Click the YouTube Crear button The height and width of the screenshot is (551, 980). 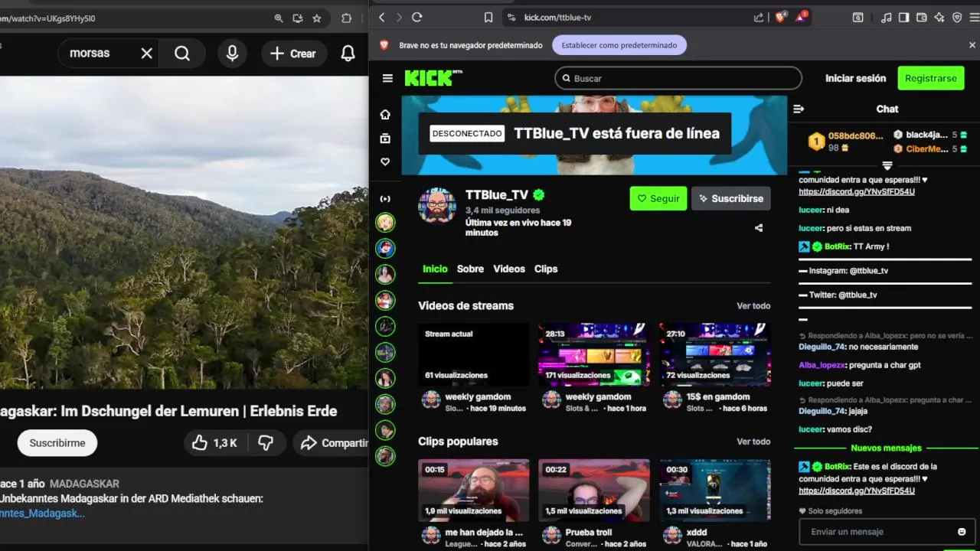click(293, 54)
